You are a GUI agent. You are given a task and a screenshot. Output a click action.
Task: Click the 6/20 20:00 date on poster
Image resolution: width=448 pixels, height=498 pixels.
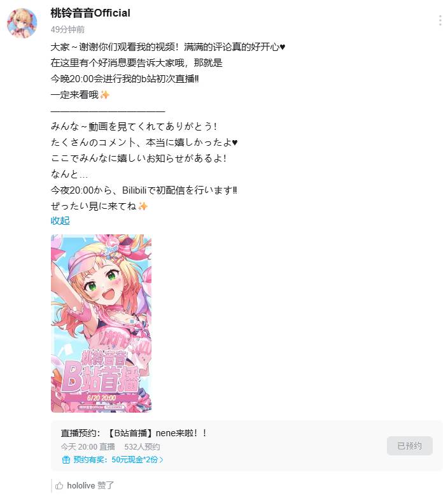coord(102,397)
